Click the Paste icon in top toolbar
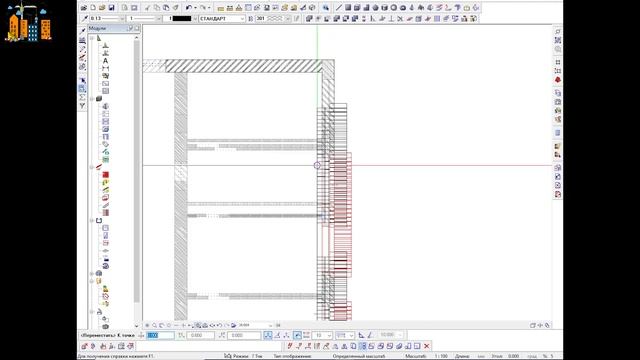 (x=166, y=8)
